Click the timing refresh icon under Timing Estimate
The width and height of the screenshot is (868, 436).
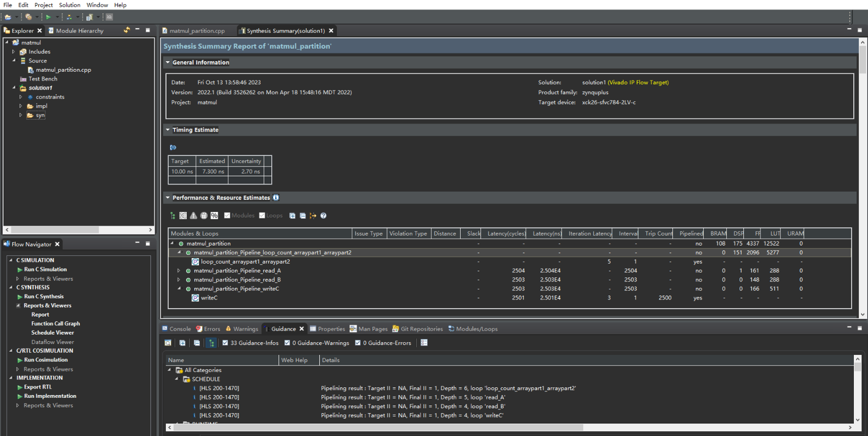point(173,148)
